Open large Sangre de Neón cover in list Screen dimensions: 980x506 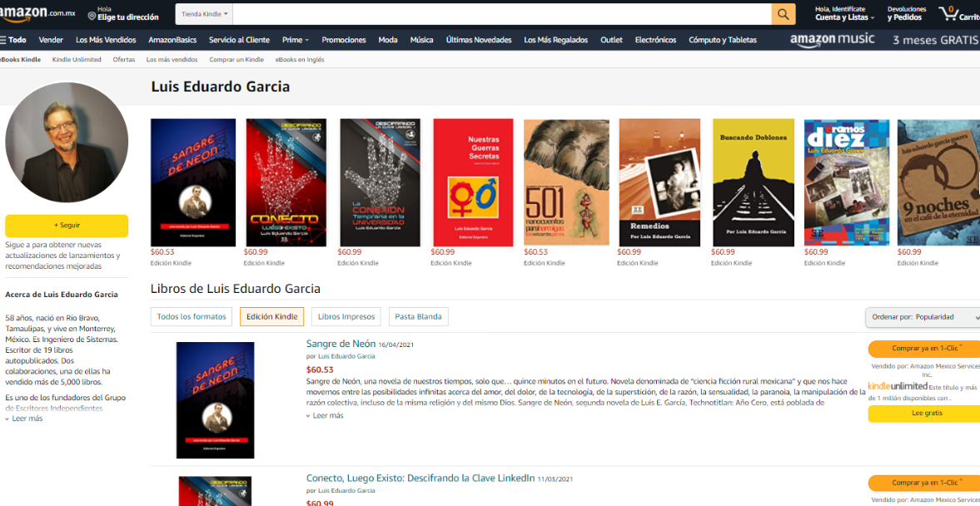[215, 399]
